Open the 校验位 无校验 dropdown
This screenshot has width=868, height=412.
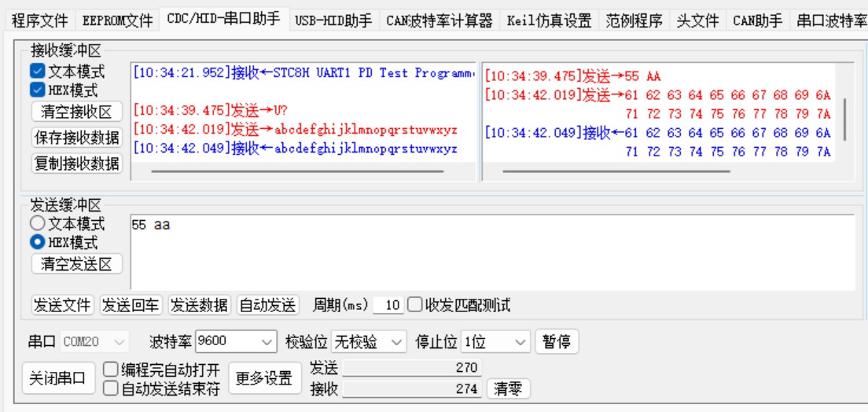pyautogui.click(x=369, y=342)
